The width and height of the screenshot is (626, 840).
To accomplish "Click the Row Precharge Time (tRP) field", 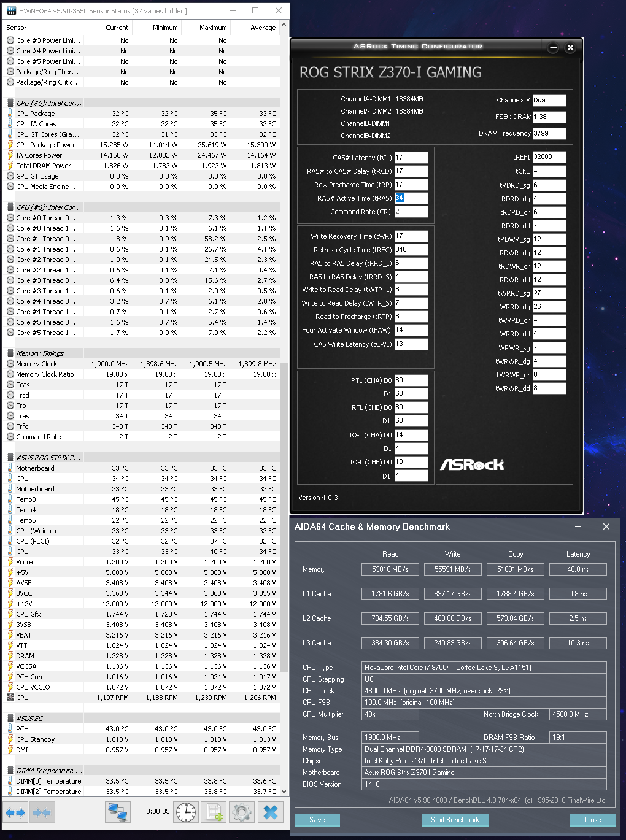I will [411, 184].
